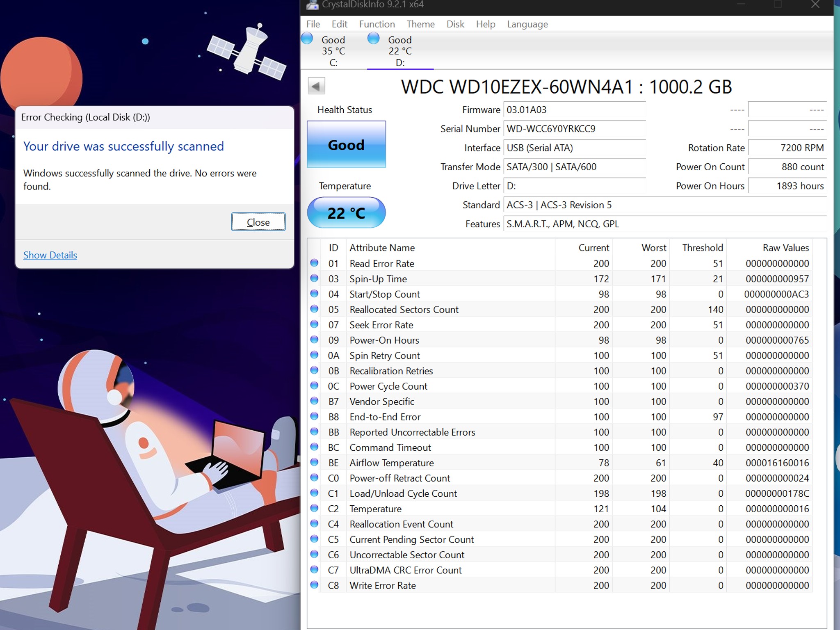Click the blue Good health status button
This screenshot has width=840, height=630.
click(x=347, y=144)
